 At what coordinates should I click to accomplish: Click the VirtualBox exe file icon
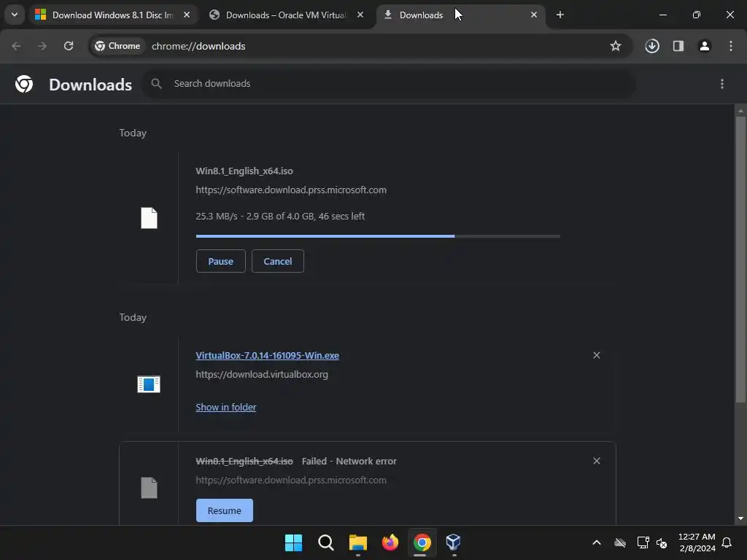pyautogui.click(x=149, y=384)
